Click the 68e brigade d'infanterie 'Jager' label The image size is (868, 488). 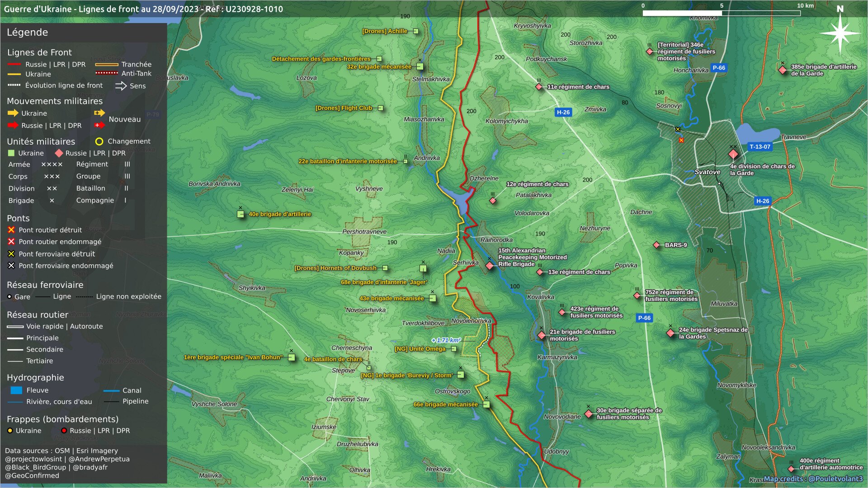coord(384,282)
